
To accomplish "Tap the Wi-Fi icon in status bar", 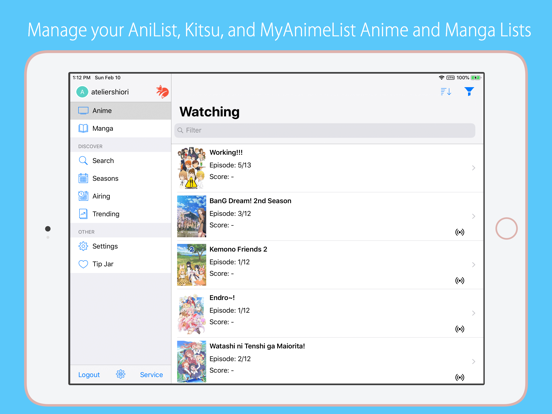I will pyautogui.click(x=441, y=77).
